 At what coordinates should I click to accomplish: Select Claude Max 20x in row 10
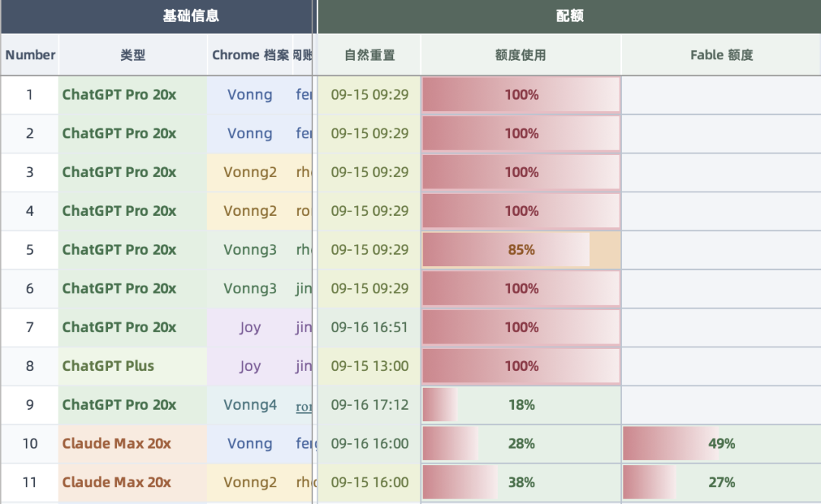pyautogui.click(x=133, y=443)
